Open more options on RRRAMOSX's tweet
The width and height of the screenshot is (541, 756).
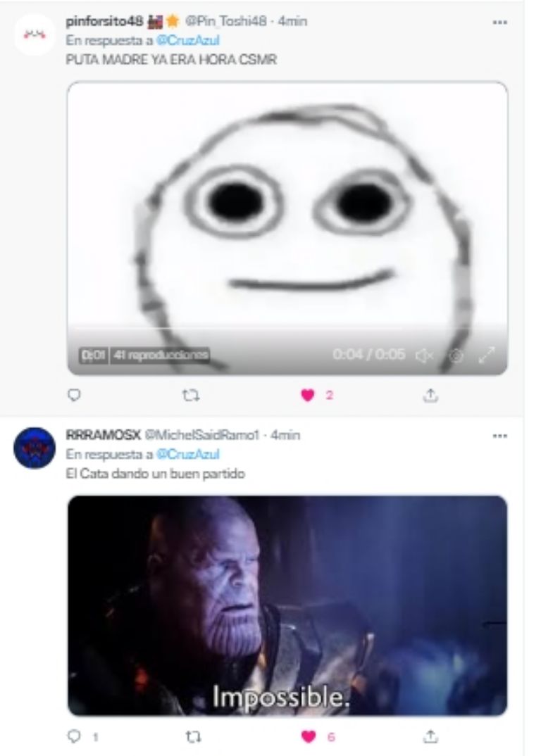coord(499,436)
